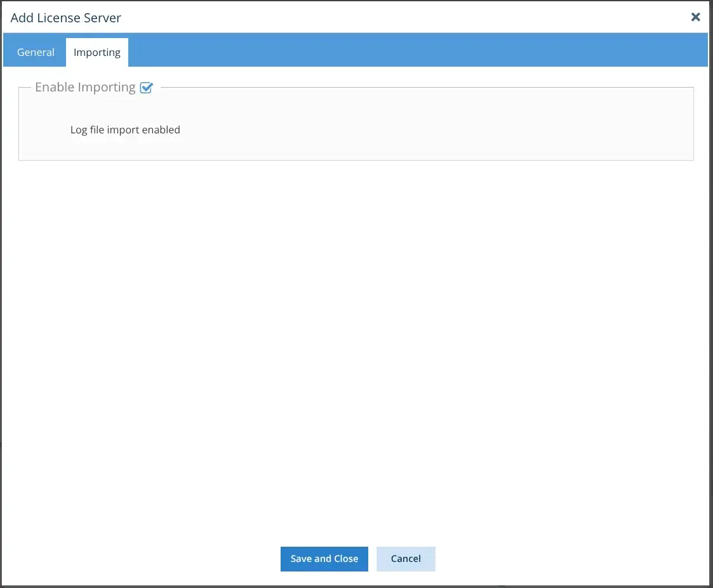Image resolution: width=713 pixels, height=588 pixels.
Task: Click the Enable Importing section label
Action: [x=86, y=87]
